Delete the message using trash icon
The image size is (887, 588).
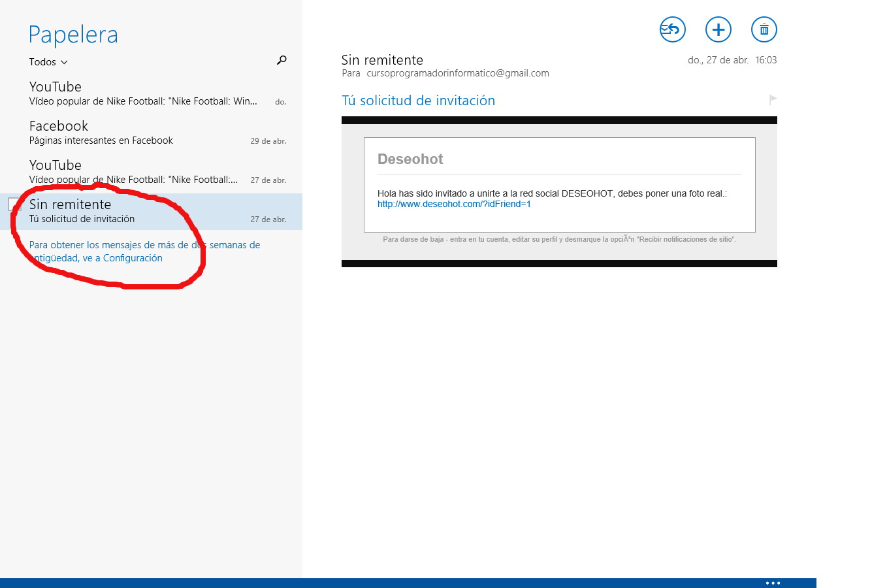coord(764,29)
